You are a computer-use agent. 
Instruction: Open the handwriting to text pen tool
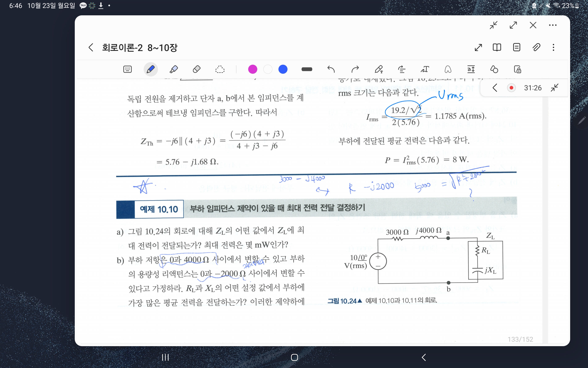click(x=379, y=69)
